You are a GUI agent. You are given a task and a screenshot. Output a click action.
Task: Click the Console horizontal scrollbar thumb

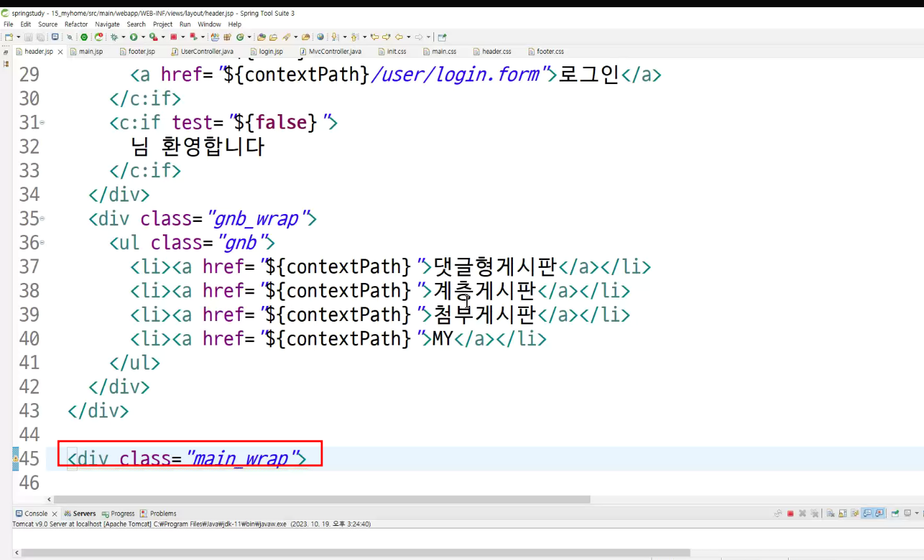tap(356, 553)
